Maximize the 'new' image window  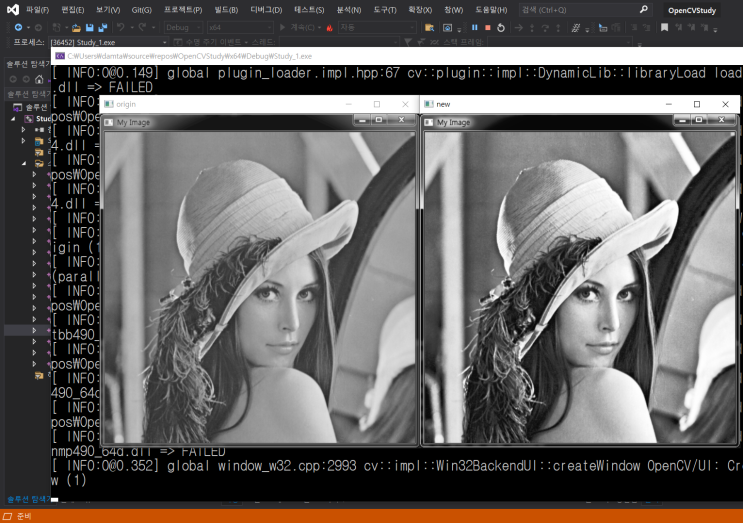[697, 104]
